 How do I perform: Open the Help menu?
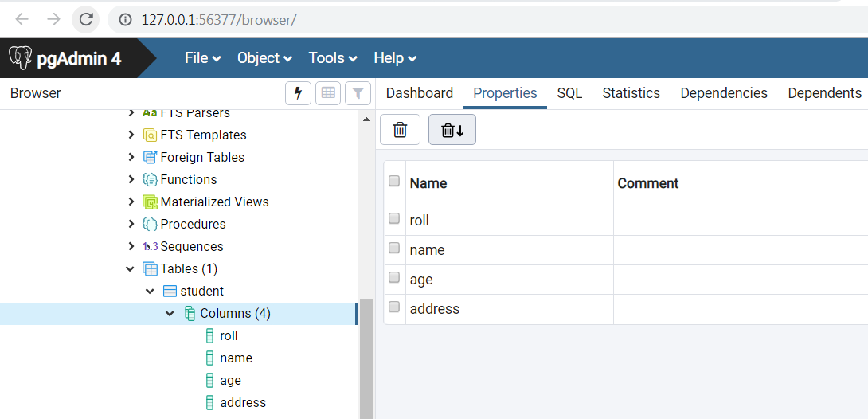point(395,57)
